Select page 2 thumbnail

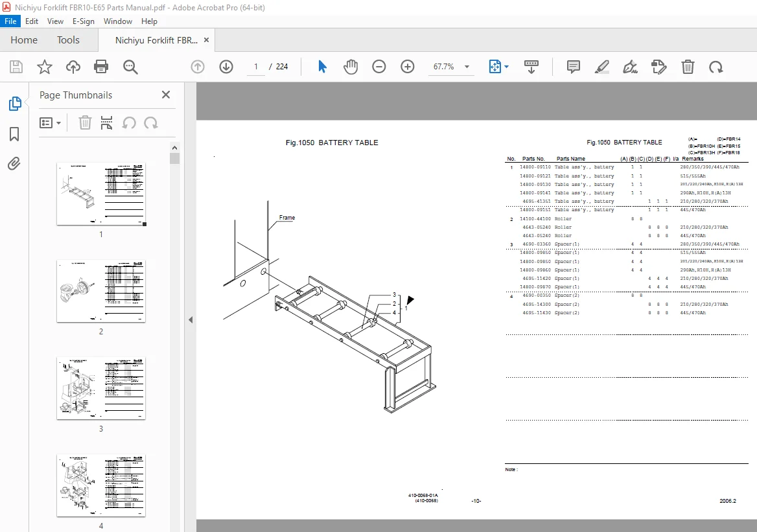tap(101, 291)
